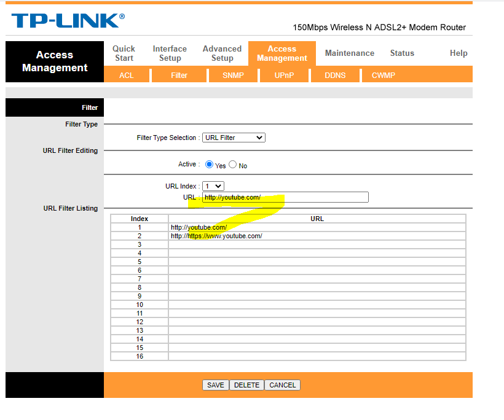This screenshot has height=420, width=504.
Task: Click the SAVE button
Action: point(215,386)
